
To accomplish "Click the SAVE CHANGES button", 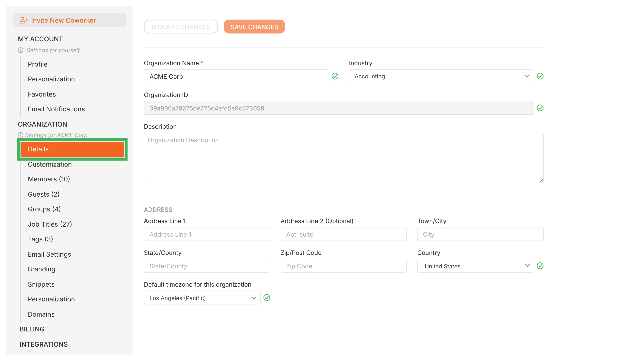I will click(x=254, y=27).
